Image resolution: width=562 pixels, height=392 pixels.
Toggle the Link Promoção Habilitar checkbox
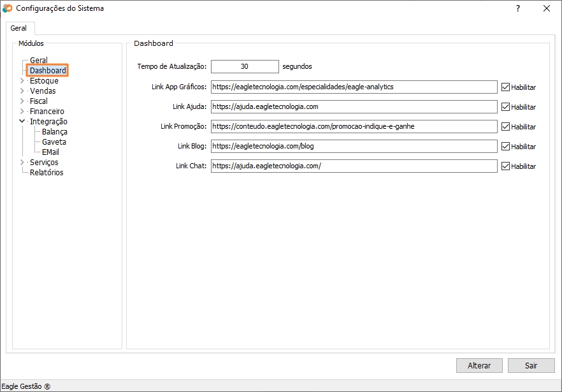point(506,127)
